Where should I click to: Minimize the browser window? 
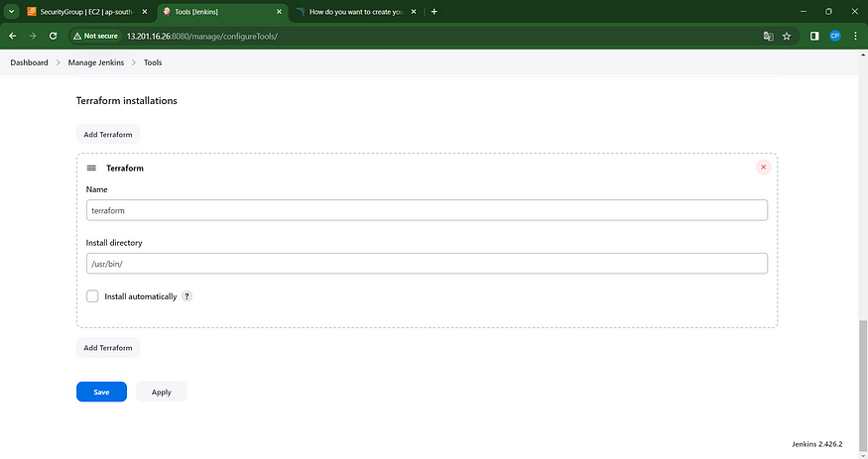click(804, 12)
